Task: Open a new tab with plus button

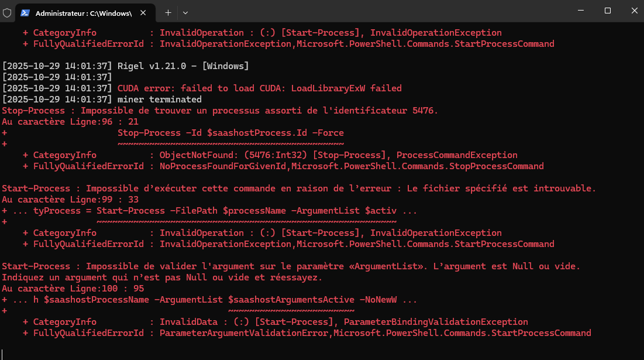Action: click(168, 12)
